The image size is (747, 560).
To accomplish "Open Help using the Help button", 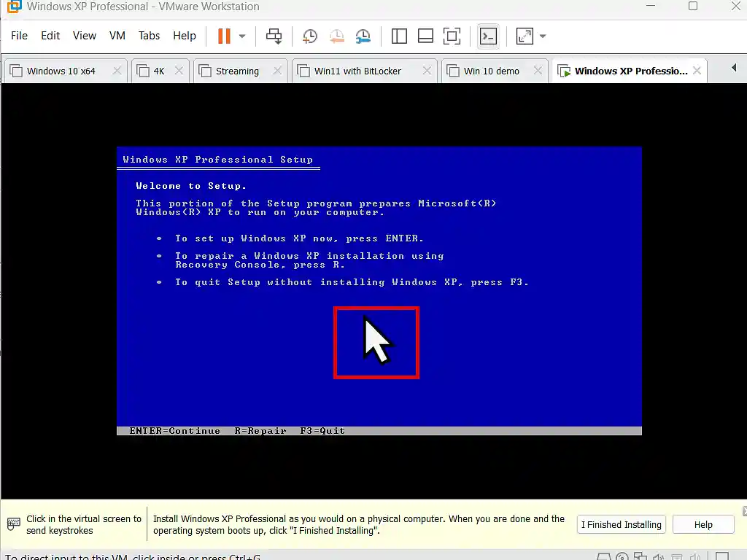I will coord(703,524).
